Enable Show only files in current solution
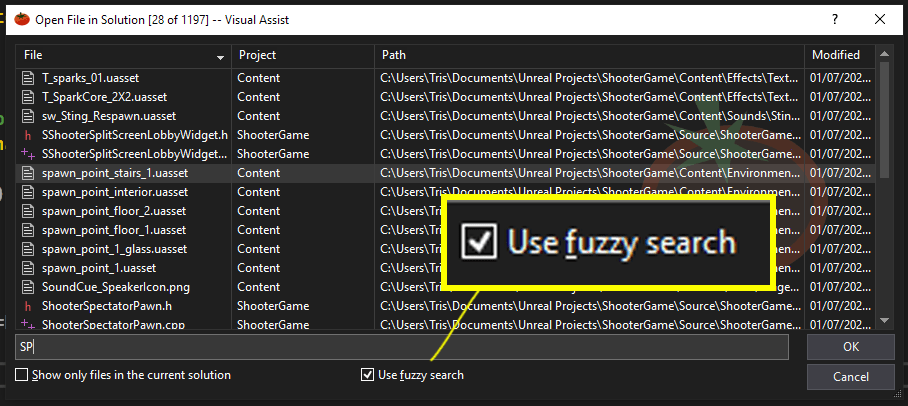 22,375
